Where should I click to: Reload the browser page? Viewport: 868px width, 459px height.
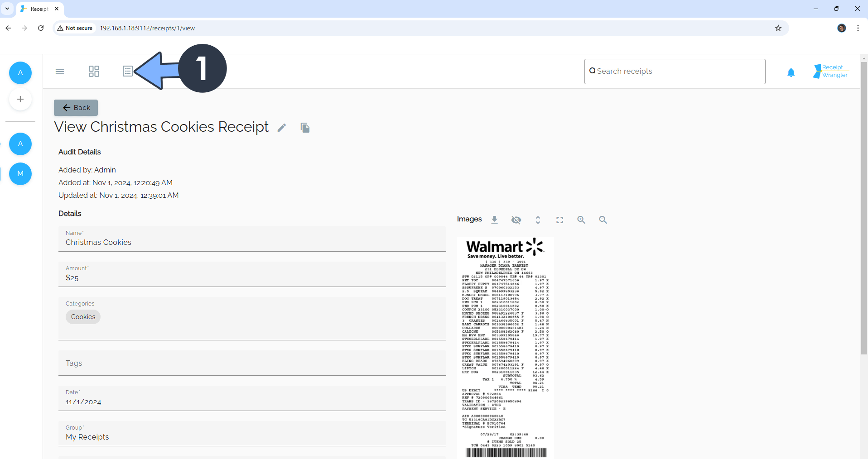coord(41,28)
